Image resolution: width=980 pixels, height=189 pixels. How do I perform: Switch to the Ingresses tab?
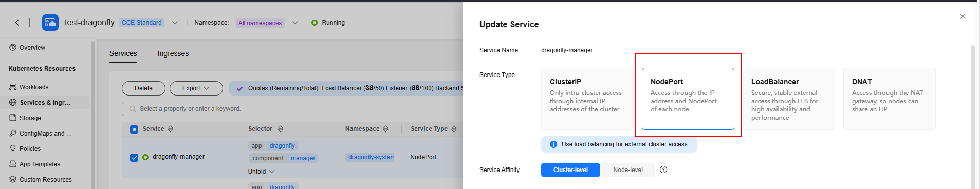[173, 53]
